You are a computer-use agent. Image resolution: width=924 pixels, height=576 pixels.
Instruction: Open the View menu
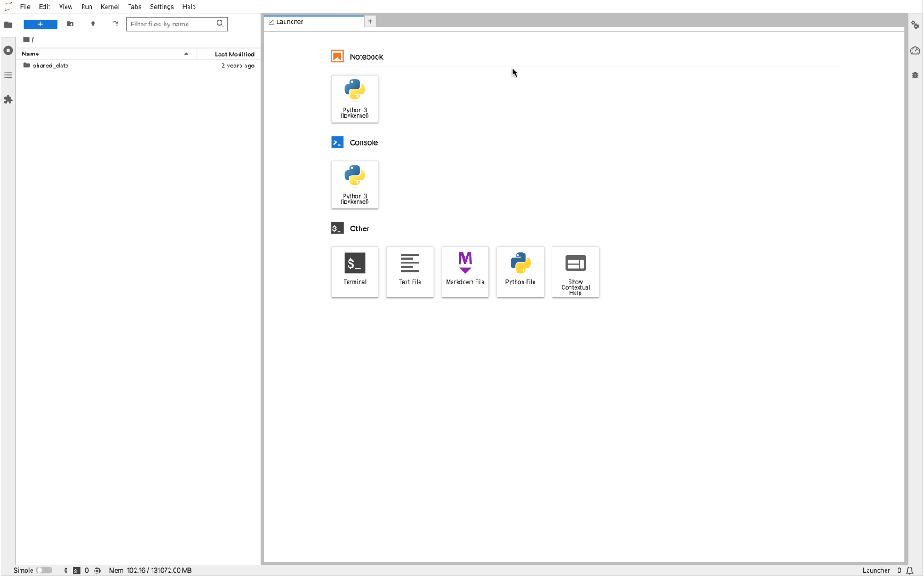(x=66, y=7)
